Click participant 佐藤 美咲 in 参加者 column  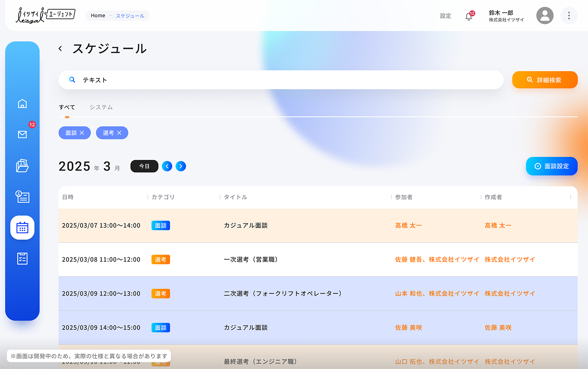pyautogui.click(x=408, y=328)
